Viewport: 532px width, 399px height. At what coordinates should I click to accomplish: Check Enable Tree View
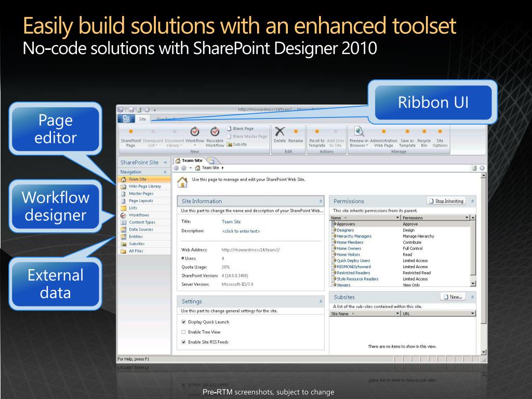(183, 332)
